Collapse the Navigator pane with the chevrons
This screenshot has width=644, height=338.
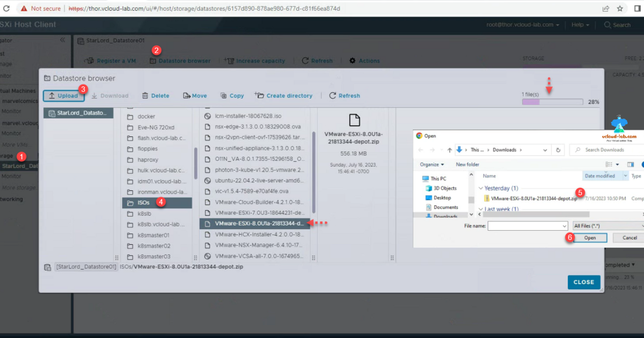[62, 40]
